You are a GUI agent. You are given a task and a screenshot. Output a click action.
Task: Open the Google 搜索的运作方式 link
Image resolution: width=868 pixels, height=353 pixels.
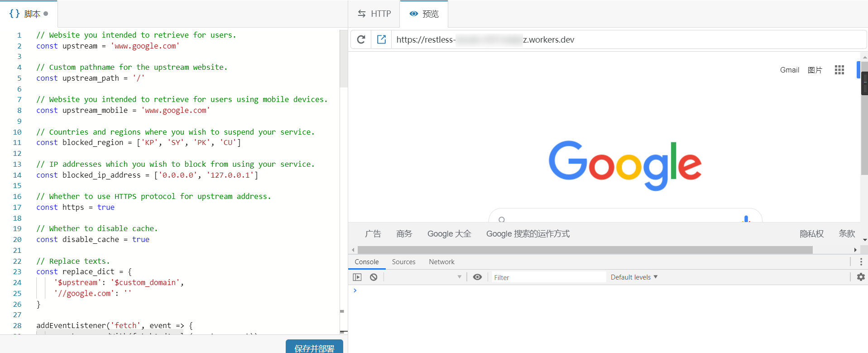coord(528,234)
